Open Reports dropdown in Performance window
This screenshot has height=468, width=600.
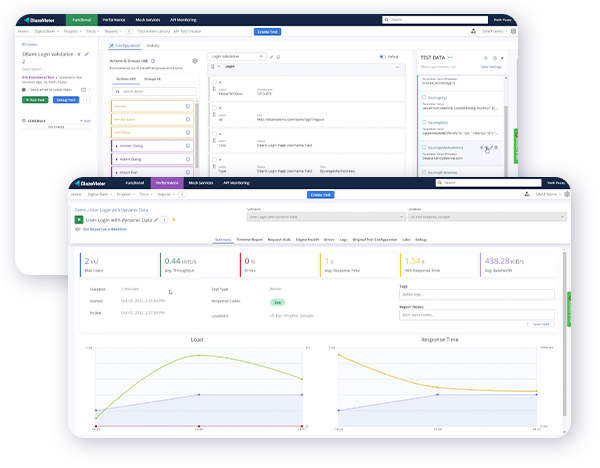(x=166, y=194)
